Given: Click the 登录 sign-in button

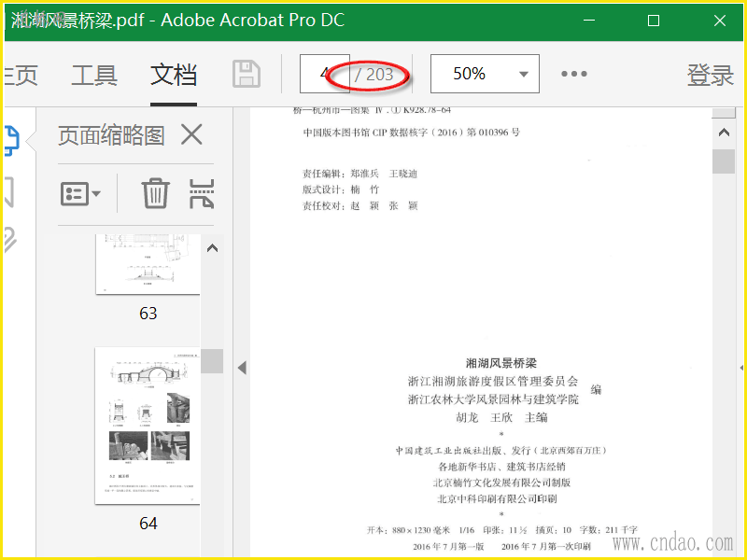Looking at the screenshot, I should click(x=710, y=75).
